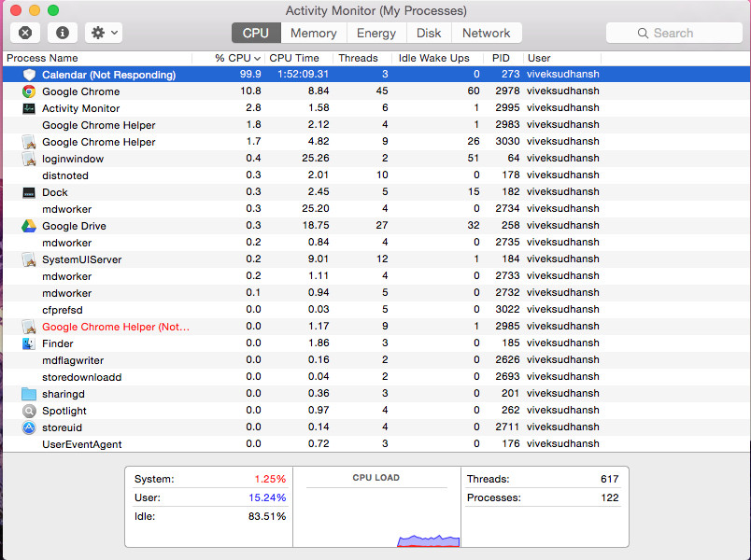Click icon of Google Chrome Helper PID 3030
The height and width of the screenshot is (560, 751).
tap(29, 142)
